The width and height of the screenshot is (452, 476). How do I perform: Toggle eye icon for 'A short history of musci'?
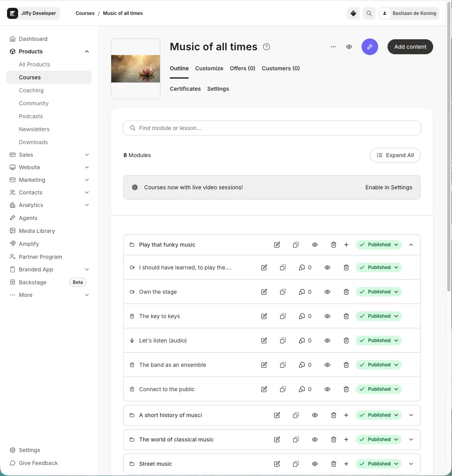tap(315, 415)
